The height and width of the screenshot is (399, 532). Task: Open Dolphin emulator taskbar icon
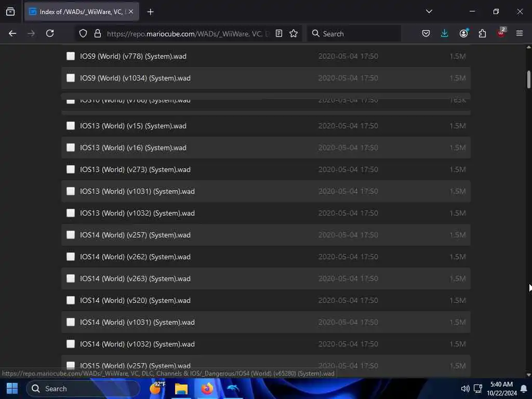pos(233,389)
